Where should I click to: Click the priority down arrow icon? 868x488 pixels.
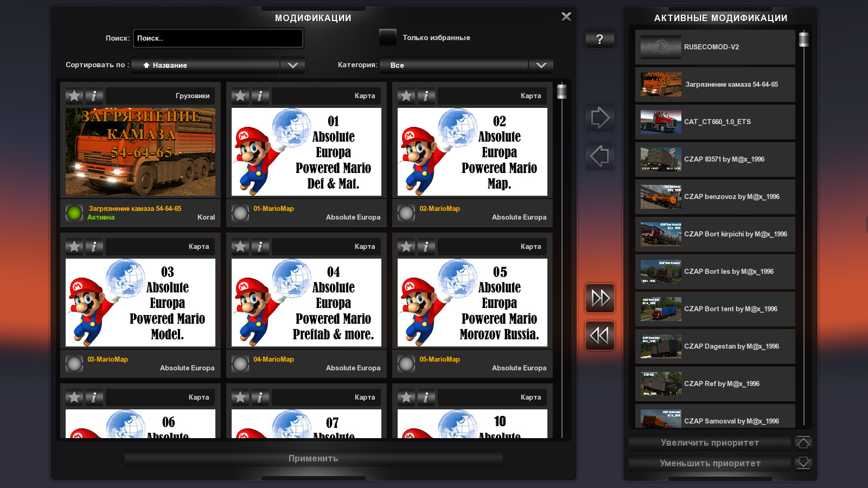point(803,463)
